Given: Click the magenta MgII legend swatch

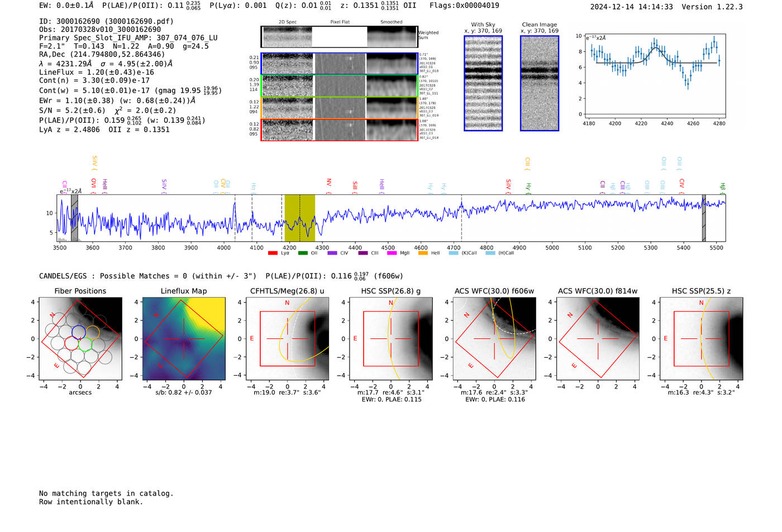Looking at the screenshot, I should click(x=392, y=253).
